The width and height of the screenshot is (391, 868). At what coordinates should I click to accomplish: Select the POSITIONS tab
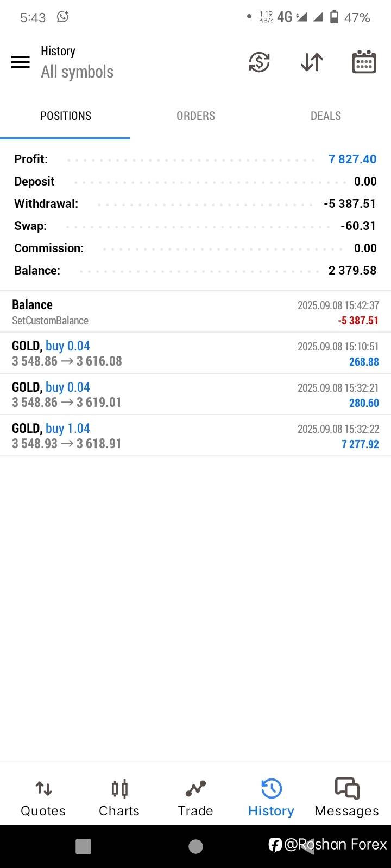tap(66, 116)
